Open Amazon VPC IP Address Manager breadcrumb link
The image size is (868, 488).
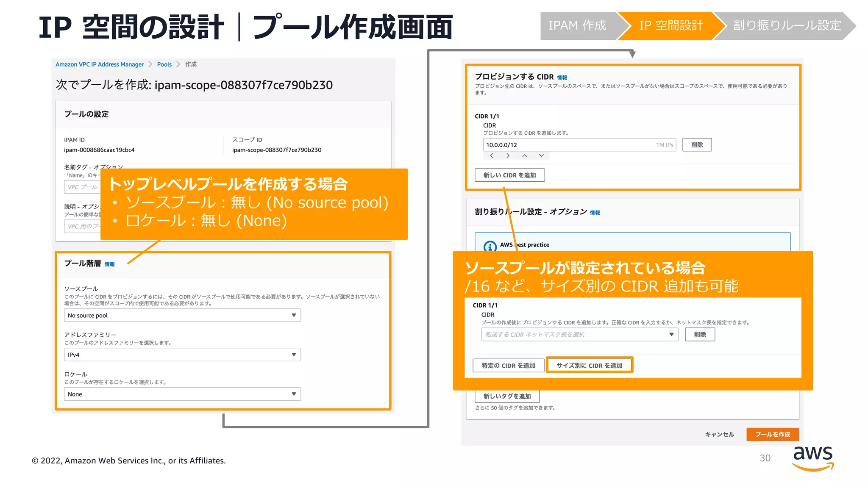100,64
